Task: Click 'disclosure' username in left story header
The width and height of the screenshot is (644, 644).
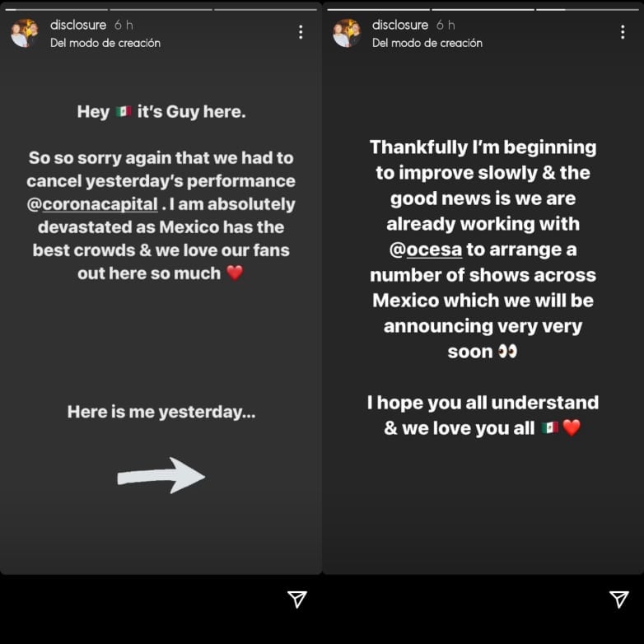Action: click(79, 25)
